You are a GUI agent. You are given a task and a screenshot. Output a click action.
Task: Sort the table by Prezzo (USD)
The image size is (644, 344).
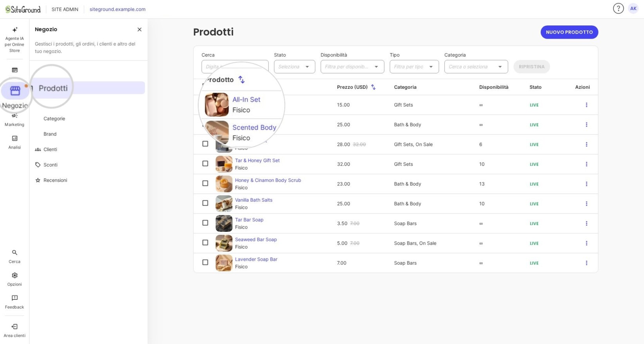(373, 87)
